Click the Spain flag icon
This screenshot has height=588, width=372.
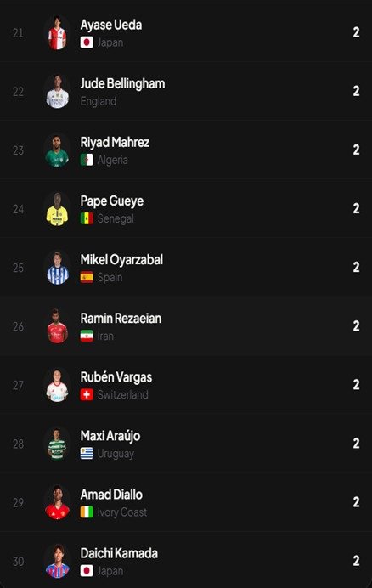(87, 277)
